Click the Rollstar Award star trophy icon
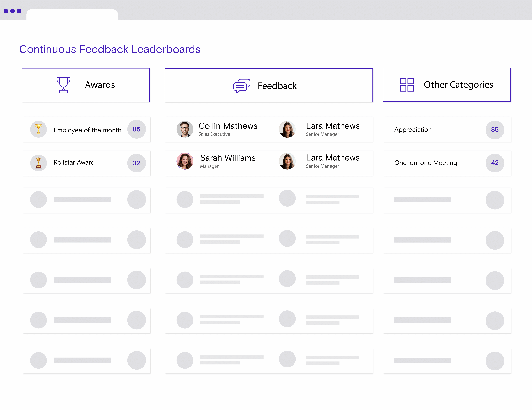This screenshot has width=532, height=410. tap(39, 163)
